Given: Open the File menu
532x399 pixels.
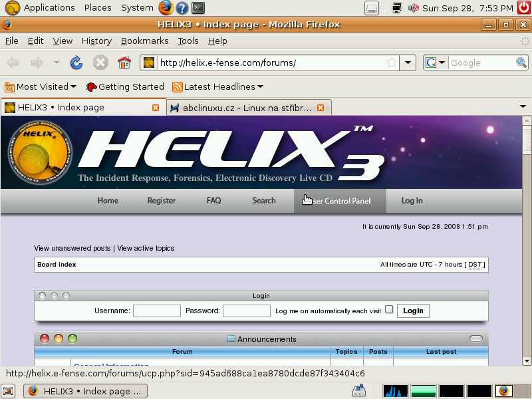Looking at the screenshot, I should (11, 41).
